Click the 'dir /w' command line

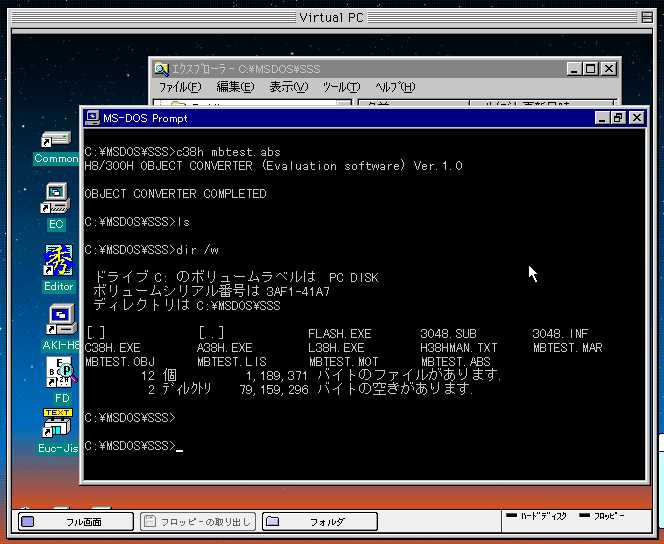[152, 250]
